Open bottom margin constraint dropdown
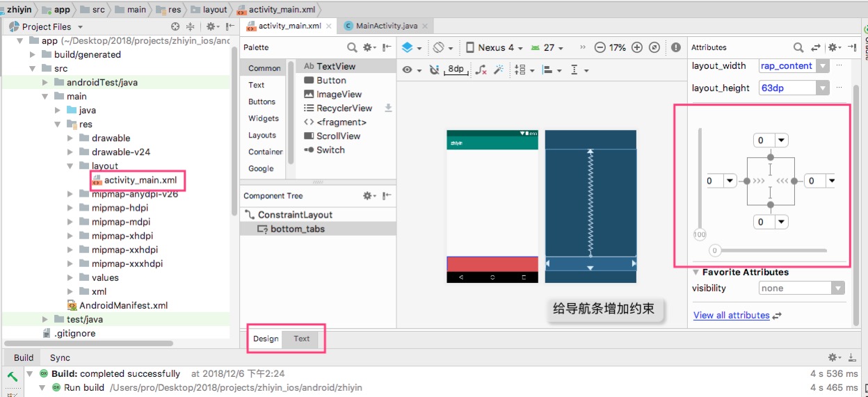This screenshot has width=868, height=397. coord(782,222)
